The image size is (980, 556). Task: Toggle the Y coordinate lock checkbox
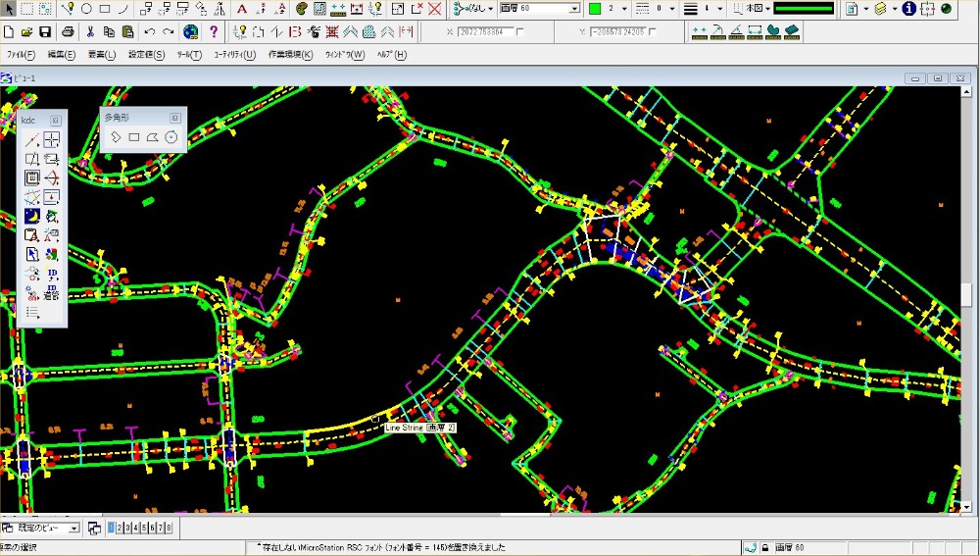click(652, 31)
